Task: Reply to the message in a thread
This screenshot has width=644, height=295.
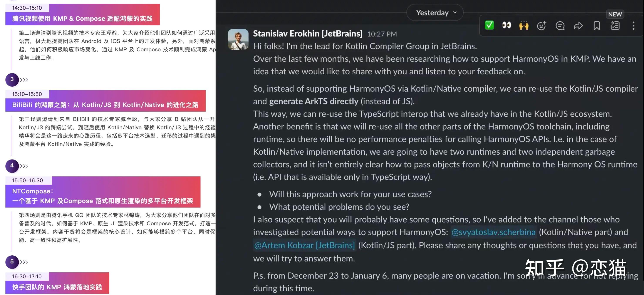Action: coord(560,25)
